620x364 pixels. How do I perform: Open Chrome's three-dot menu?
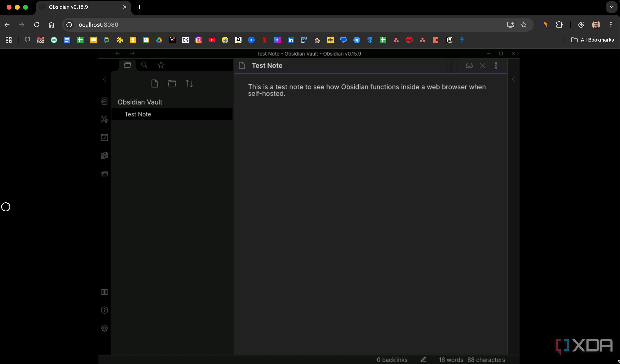pos(611,25)
